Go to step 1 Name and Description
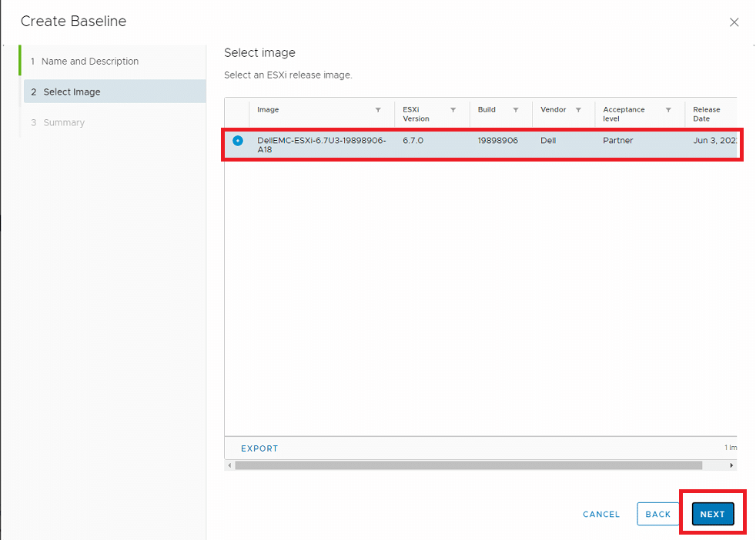The width and height of the screenshot is (756, 540). (x=85, y=62)
